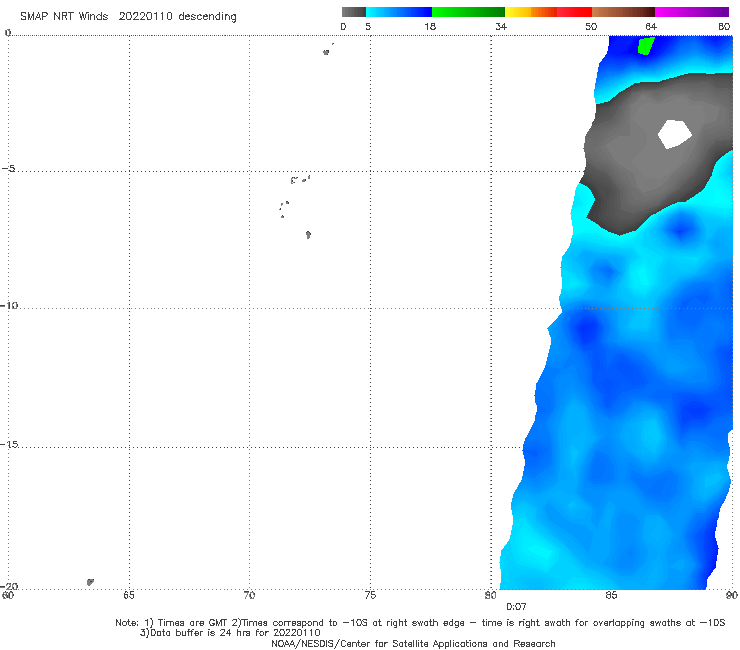740x650 pixels.
Task: Click the NOAA/NESDIS credit line
Action: click(413, 643)
